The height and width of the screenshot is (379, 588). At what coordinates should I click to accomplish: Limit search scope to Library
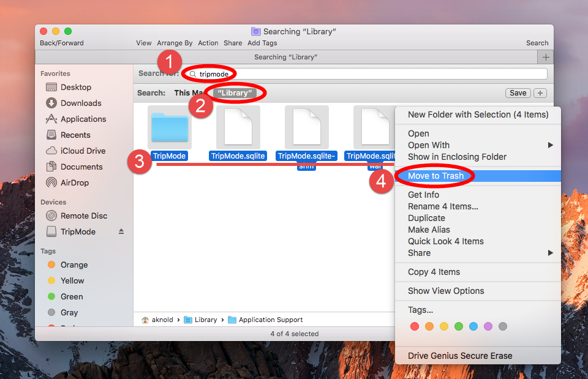pos(235,92)
